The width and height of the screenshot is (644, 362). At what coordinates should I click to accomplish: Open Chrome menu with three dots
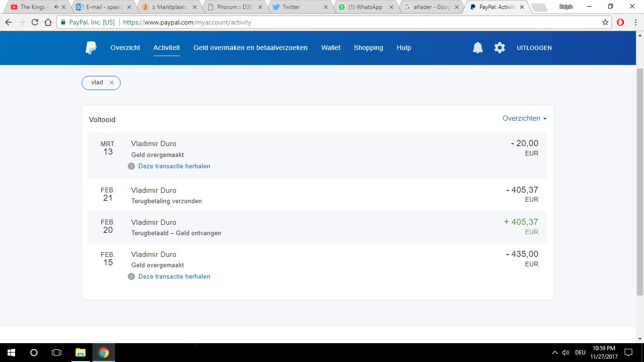(635, 22)
